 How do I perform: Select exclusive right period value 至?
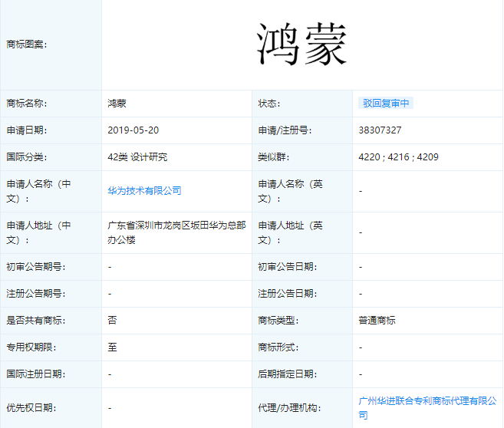tap(112, 347)
